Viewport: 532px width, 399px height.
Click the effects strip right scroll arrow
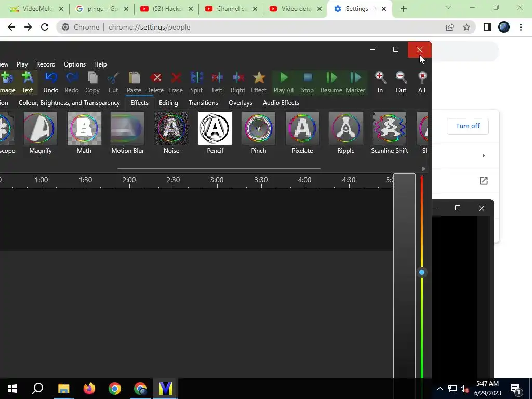[x=423, y=169]
